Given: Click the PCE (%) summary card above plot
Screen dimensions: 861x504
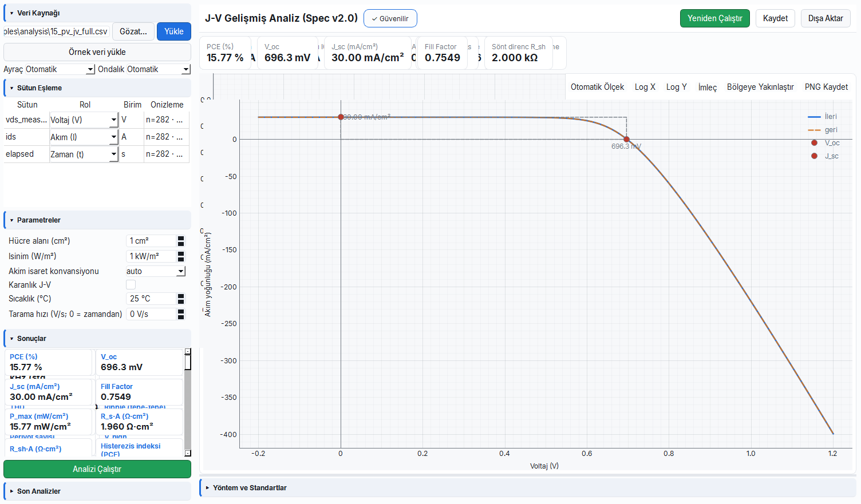Looking at the screenshot, I should [x=225, y=53].
